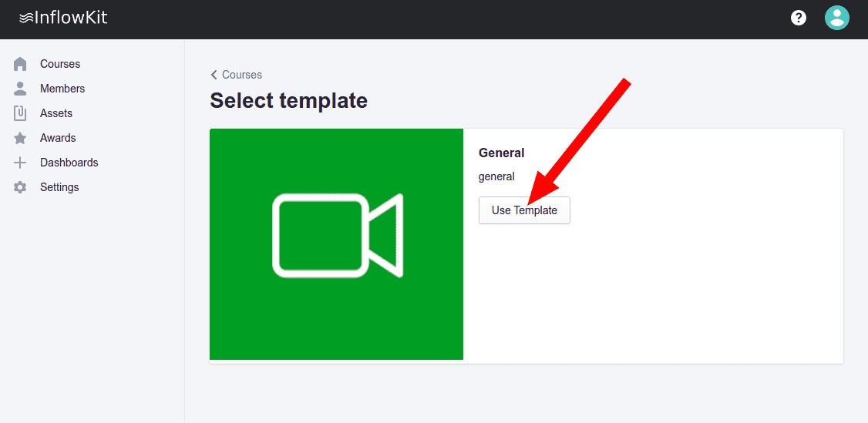Expand Dashboards text label in sidebar
868x423 pixels.
[x=69, y=163]
